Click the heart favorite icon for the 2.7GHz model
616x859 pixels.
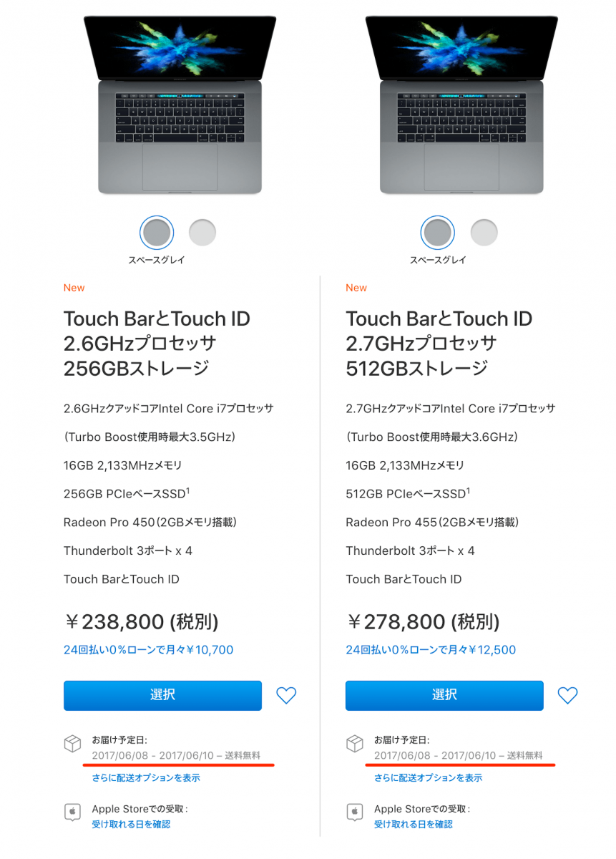567,695
